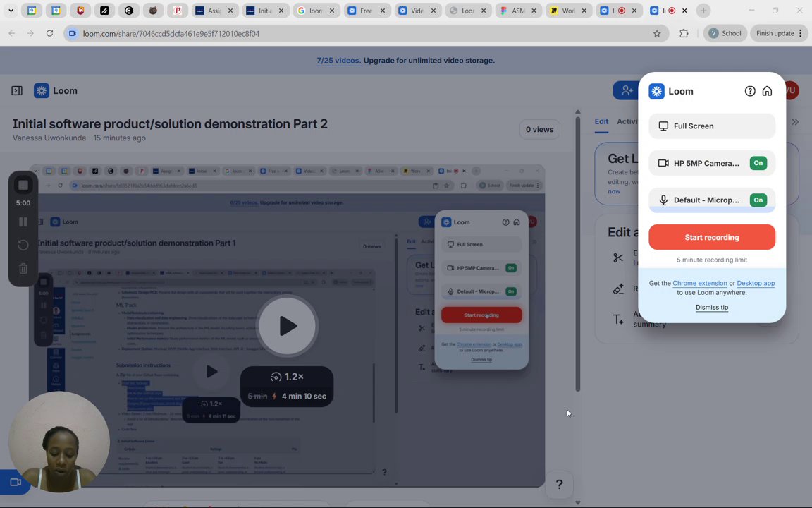
Task: Open the Full Screen recording mode selector
Action: click(x=712, y=126)
